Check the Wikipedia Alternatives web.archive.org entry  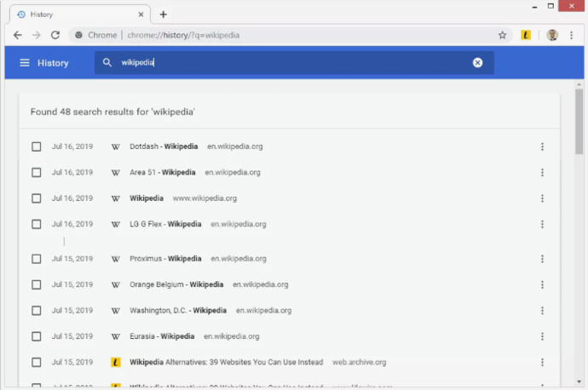tap(37, 362)
